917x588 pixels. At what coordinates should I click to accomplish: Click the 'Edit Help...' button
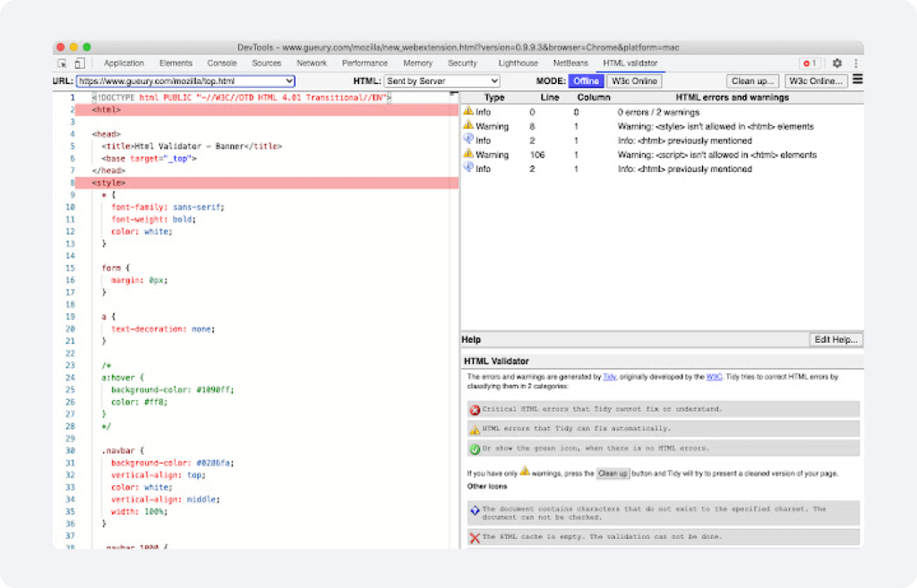pyautogui.click(x=836, y=339)
